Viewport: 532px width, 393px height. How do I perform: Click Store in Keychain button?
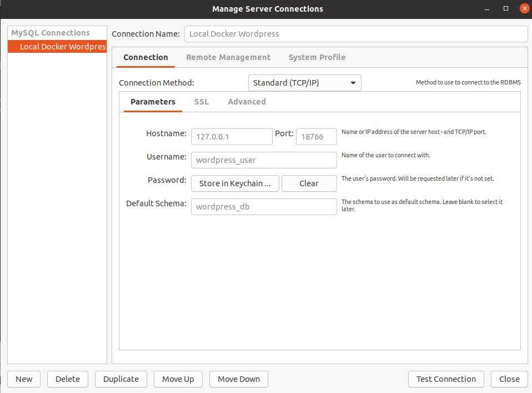[235, 183]
